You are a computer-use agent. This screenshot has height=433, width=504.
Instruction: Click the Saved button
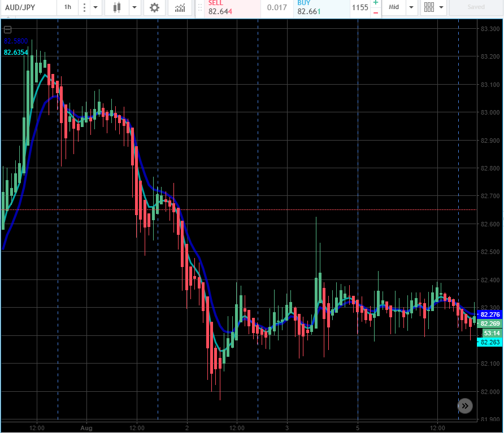476,7
